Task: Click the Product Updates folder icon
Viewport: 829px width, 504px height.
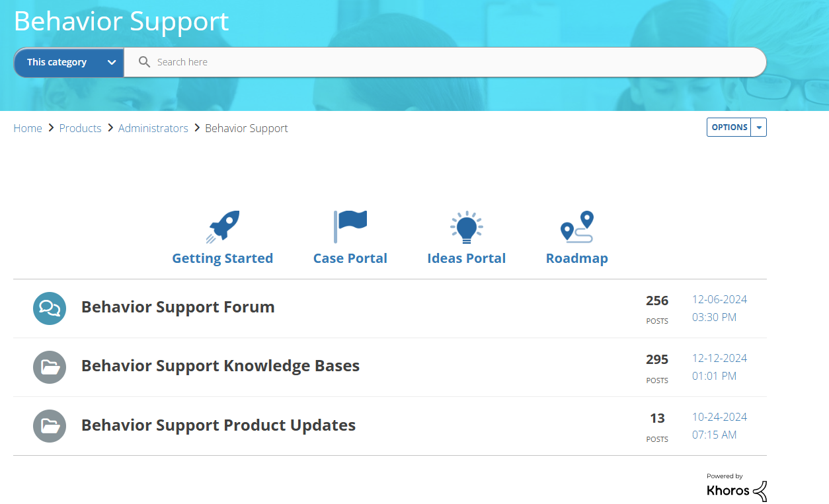Action: 50,425
